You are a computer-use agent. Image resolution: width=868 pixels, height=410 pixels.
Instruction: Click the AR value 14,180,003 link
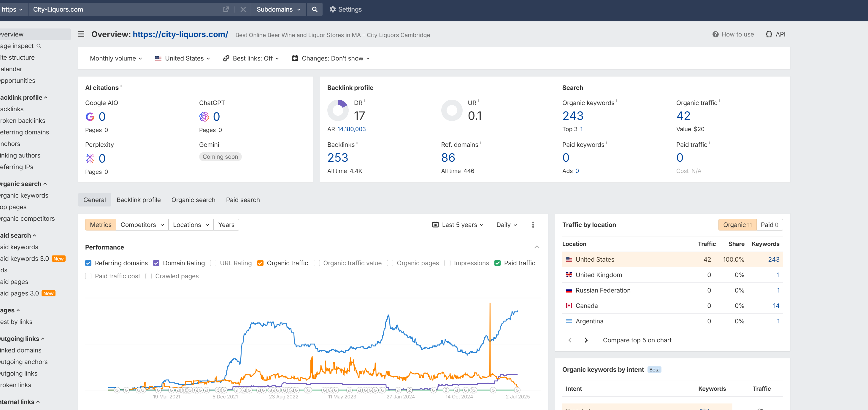tap(351, 129)
